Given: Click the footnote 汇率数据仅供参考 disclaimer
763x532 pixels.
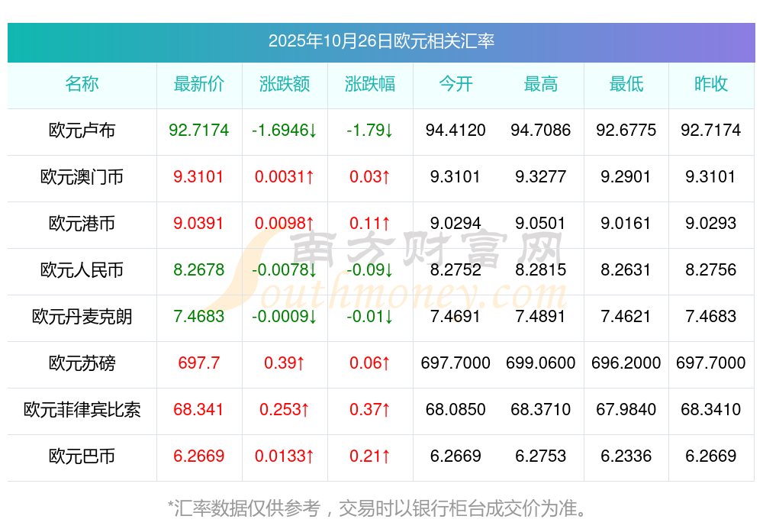Looking at the screenshot, I should (x=378, y=508).
